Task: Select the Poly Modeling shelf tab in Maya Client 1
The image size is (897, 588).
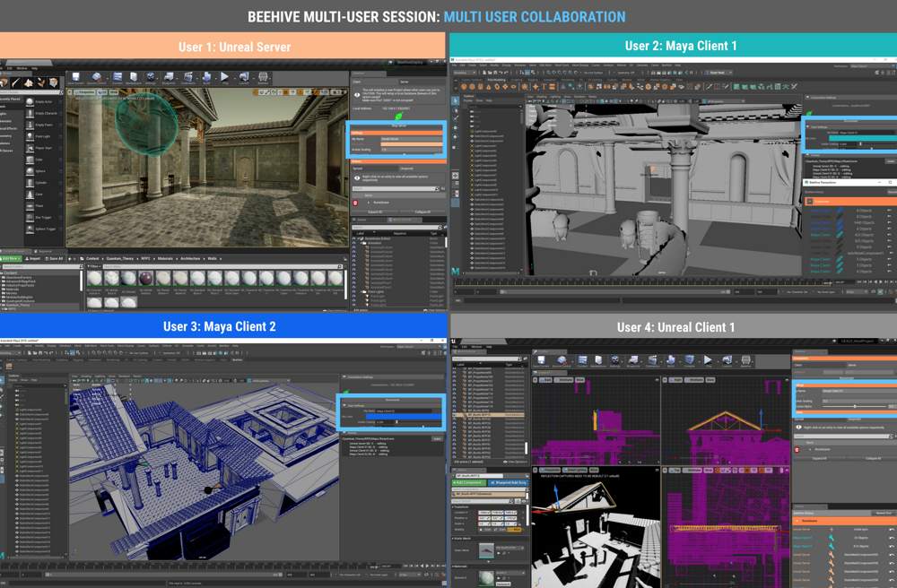Action: 498,79
